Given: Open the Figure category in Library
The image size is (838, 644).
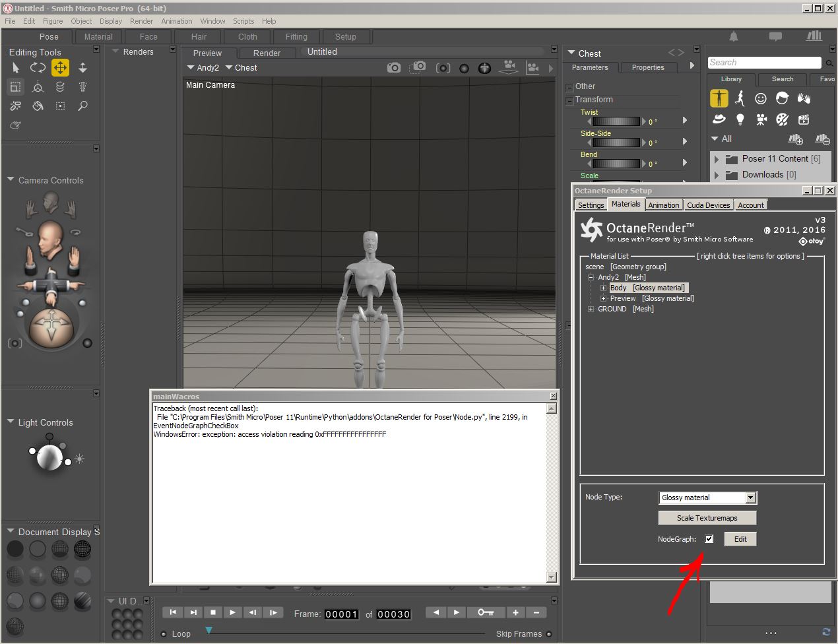Looking at the screenshot, I should tap(719, 98).
